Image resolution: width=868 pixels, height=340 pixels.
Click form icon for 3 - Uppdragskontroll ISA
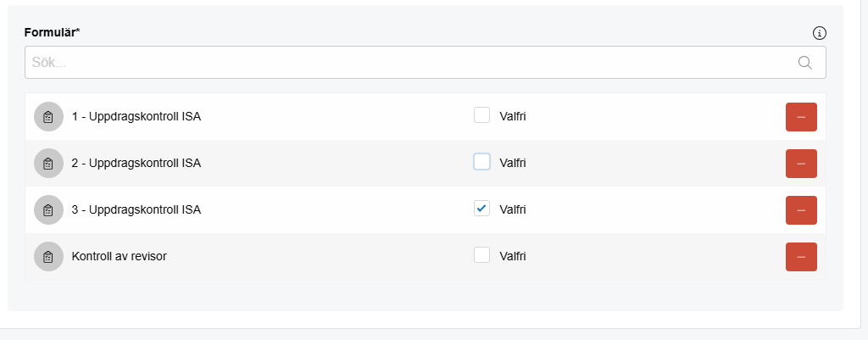[x=48, y=210]
